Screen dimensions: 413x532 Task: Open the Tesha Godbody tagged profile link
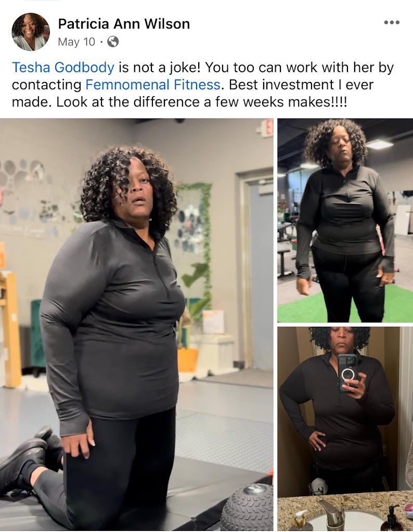coord(63,67)
